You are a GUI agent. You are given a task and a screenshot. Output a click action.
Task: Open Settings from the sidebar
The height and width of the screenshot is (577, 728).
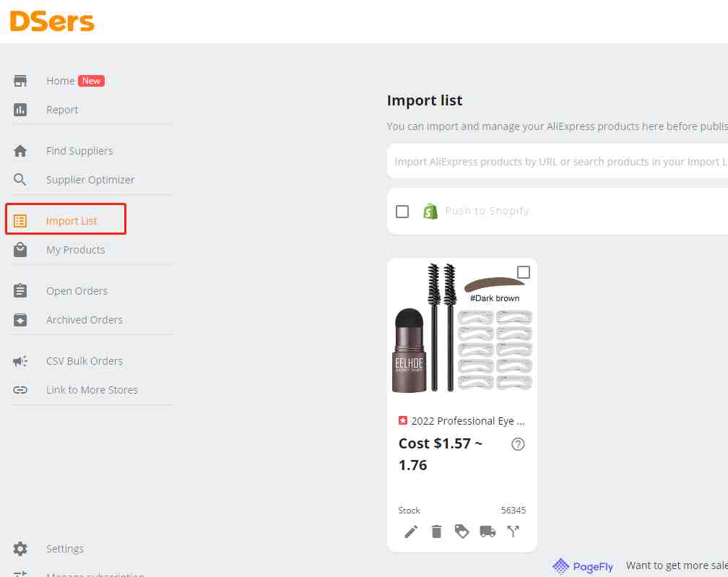[x=65, y=549]
